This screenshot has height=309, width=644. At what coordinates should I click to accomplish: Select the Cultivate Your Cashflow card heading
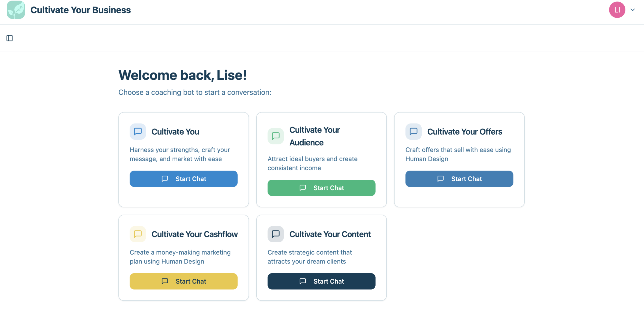194,234
